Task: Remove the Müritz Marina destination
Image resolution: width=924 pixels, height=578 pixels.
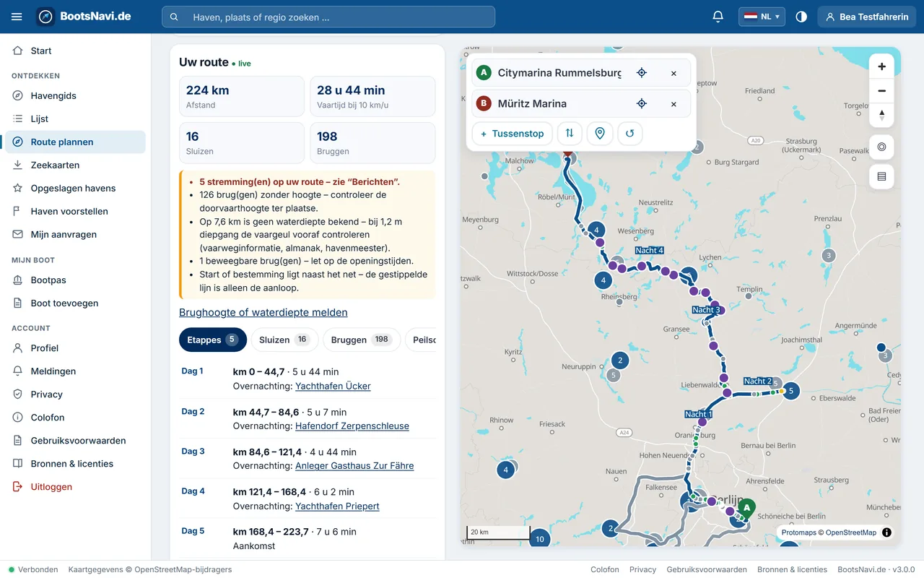Action: (674, 103)
